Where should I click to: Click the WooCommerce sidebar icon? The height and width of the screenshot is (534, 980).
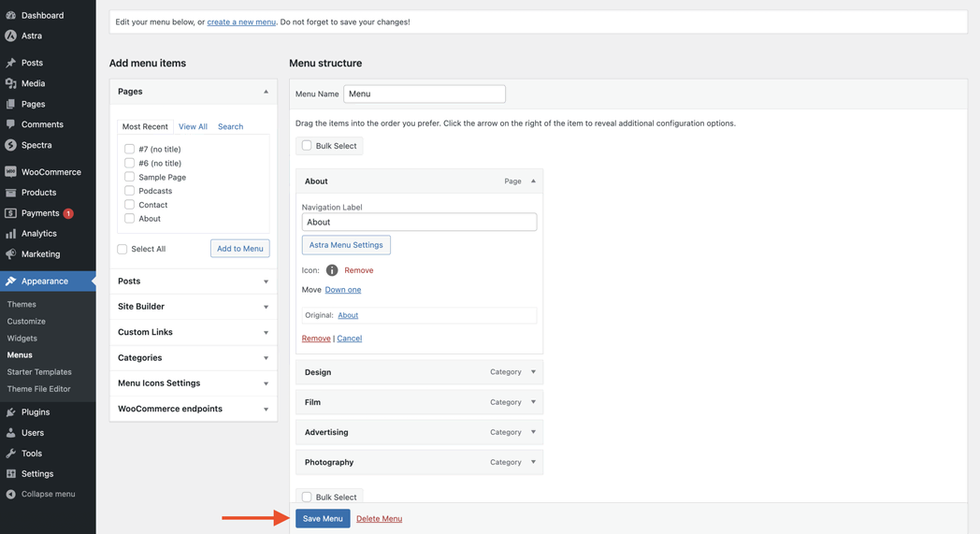(x=11, y=172)
